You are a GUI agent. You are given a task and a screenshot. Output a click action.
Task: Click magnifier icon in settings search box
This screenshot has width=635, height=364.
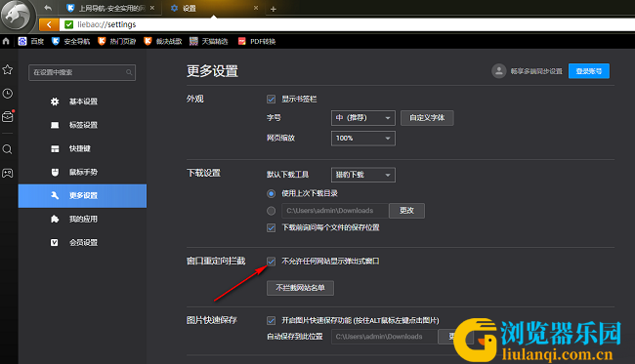coord(129,72)
